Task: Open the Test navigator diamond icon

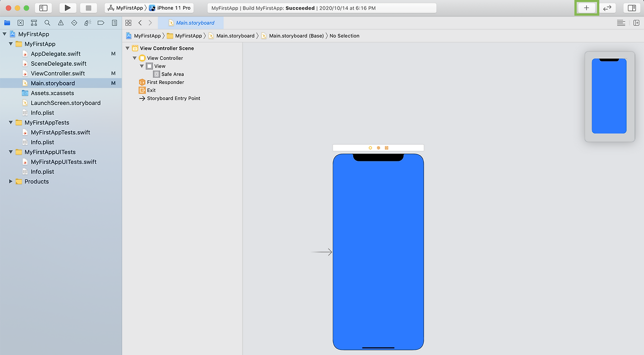Action: pos(74,23)
